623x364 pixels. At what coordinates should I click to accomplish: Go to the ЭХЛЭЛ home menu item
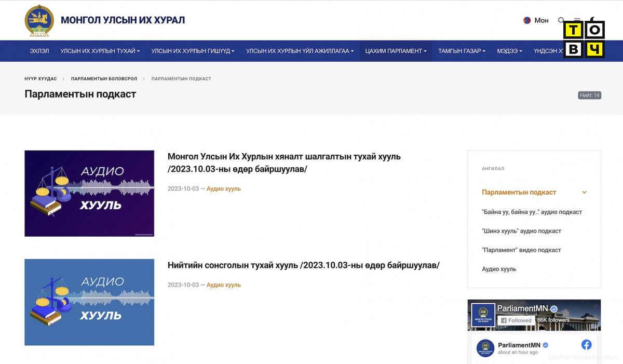(x=39, y=51)
